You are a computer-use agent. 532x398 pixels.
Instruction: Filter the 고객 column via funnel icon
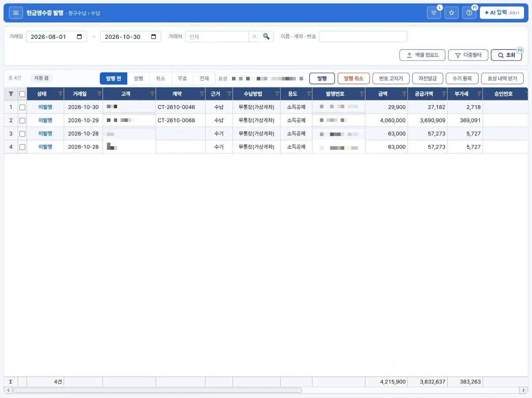(152, 94)
